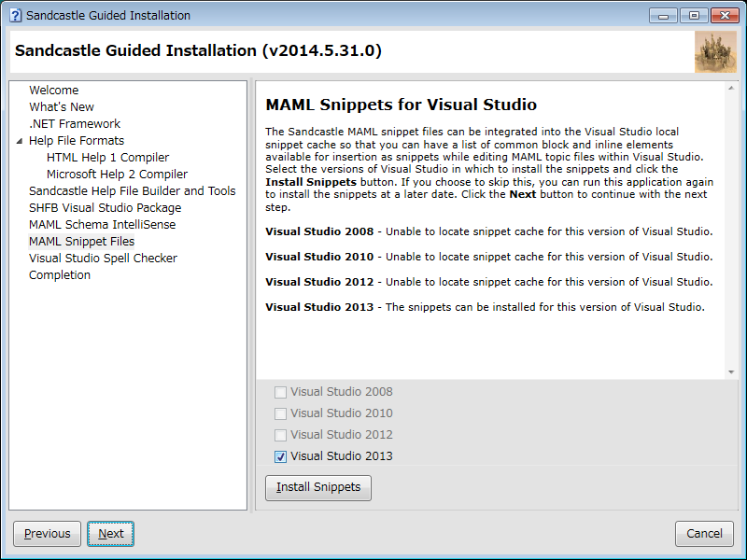Click the help icon in the title bar
The image size is (747, 560).
(15, 15)
